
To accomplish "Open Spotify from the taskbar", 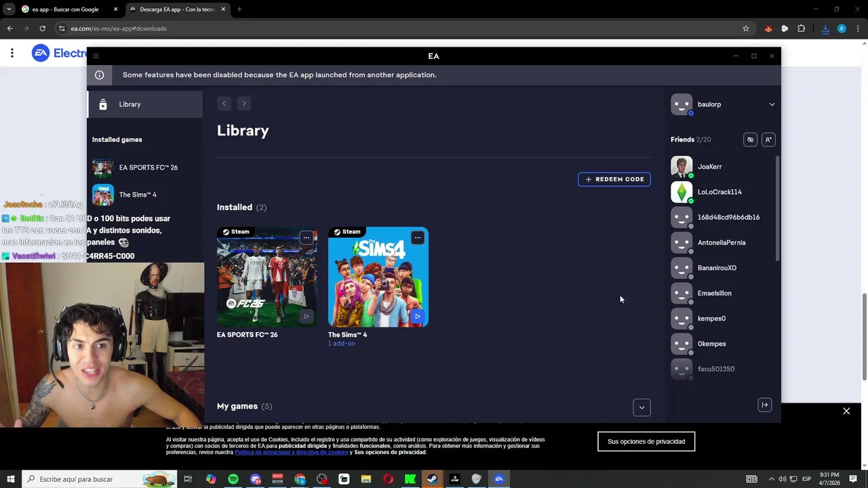I will 233,479.
